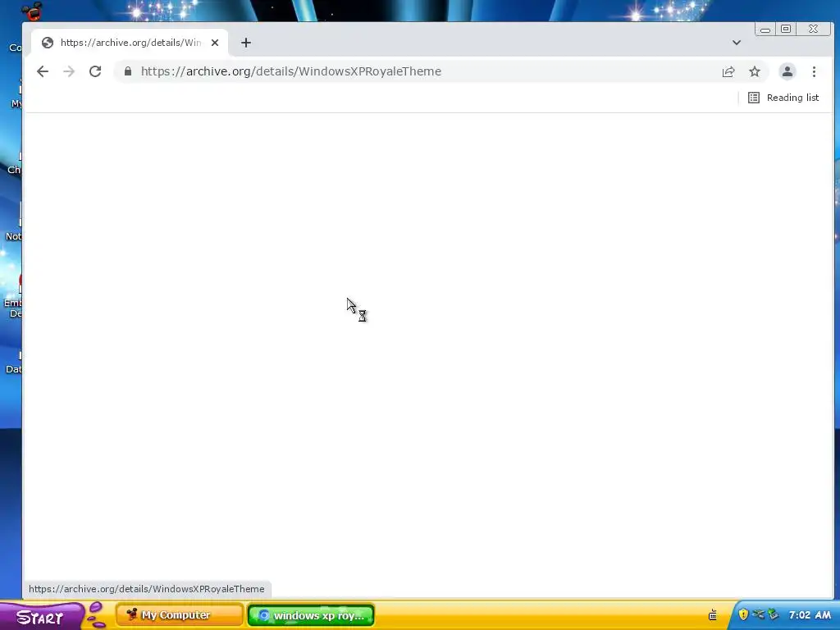
Task: Select windows xp roy... taskbar button
Action: [x=311, y=615]
